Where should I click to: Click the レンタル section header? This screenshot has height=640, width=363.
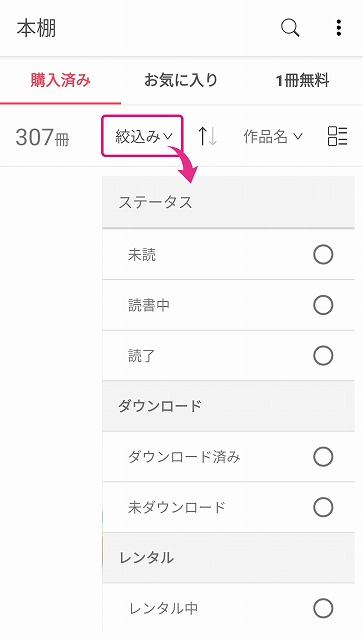tap(228, 558)
